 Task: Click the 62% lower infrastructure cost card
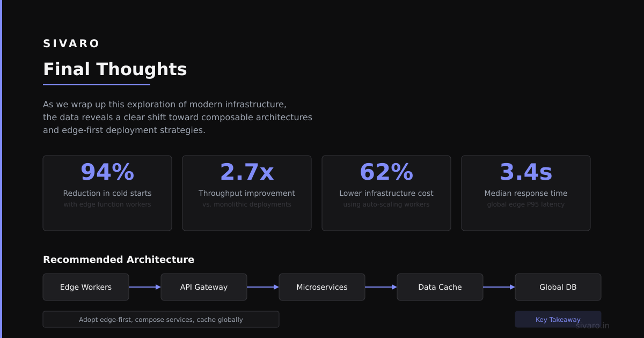(x=386, y=193)
